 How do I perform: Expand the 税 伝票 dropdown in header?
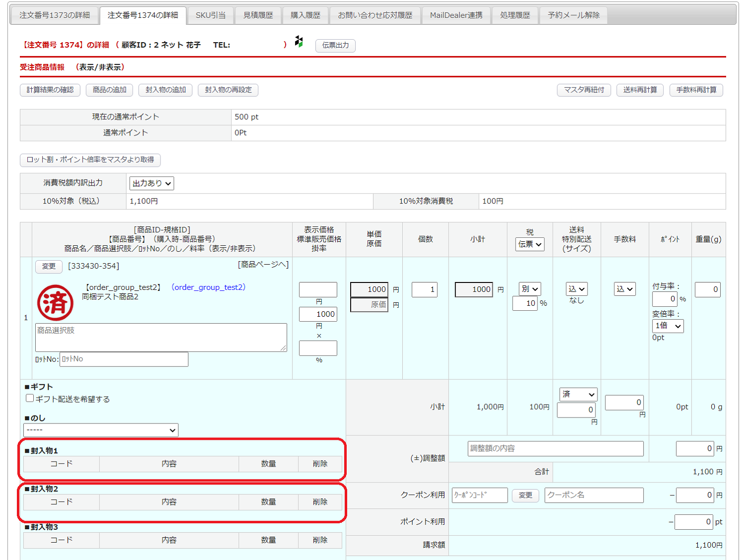pyautogui.click(x=529, y=244)
